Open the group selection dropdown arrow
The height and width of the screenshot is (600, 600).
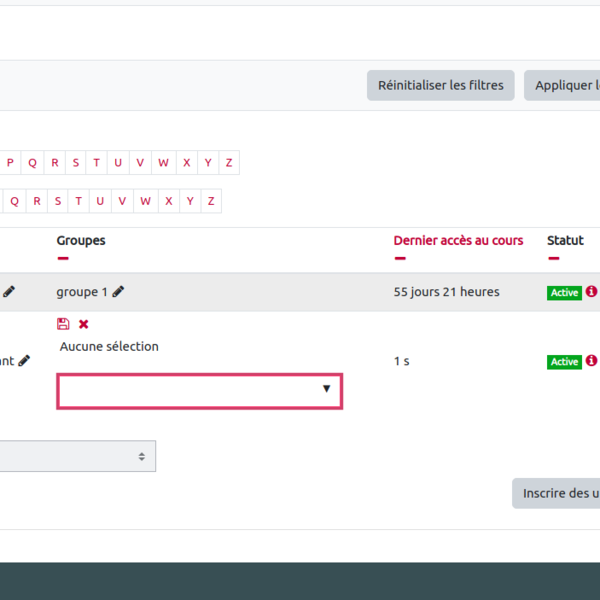pos(326,389)
